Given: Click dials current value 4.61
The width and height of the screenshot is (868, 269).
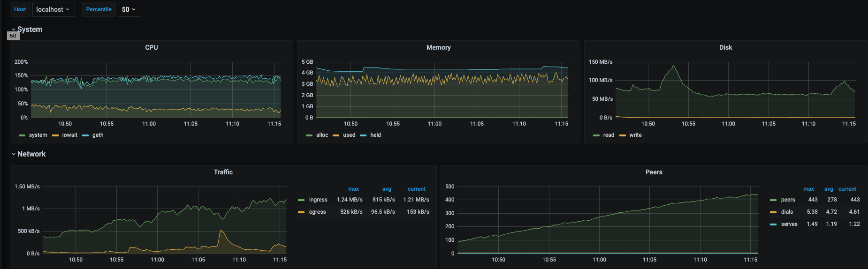Looking at the screenshot, I should [x=854, y=212].
